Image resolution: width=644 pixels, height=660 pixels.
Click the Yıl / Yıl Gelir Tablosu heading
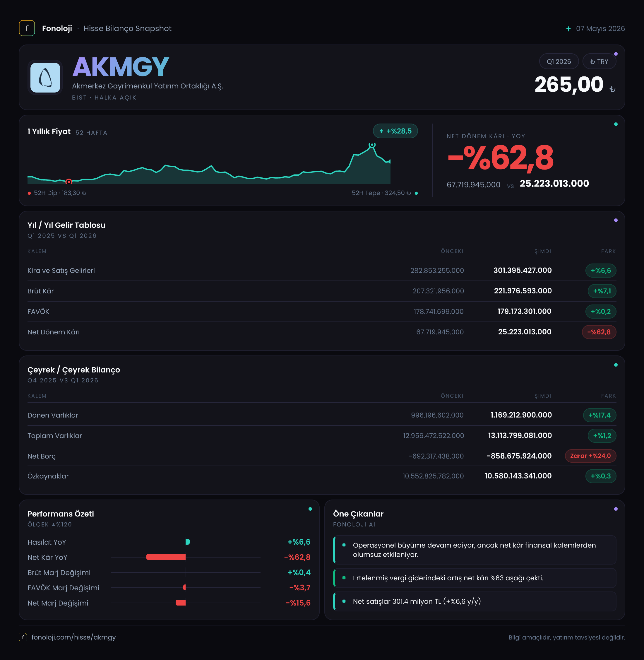click(66, 225)
